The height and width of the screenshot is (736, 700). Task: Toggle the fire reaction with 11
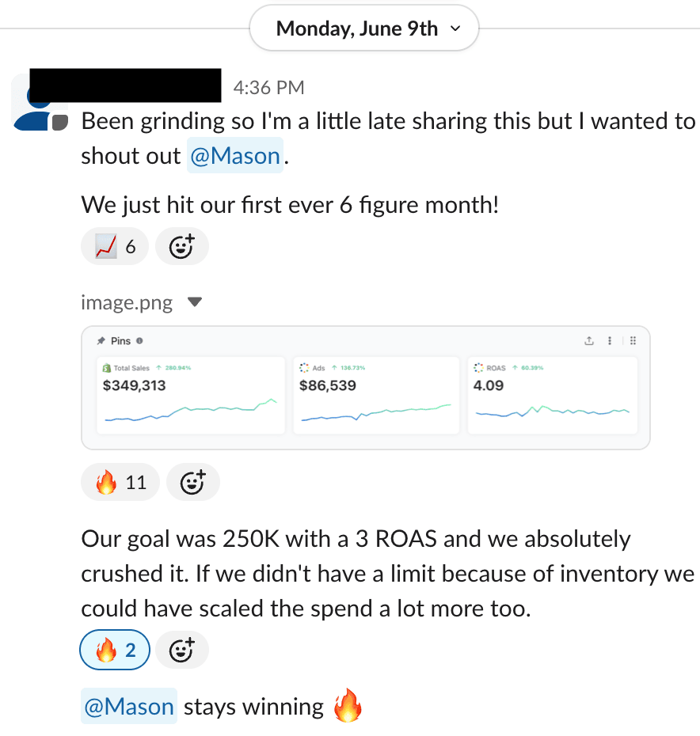pos(120,482)
